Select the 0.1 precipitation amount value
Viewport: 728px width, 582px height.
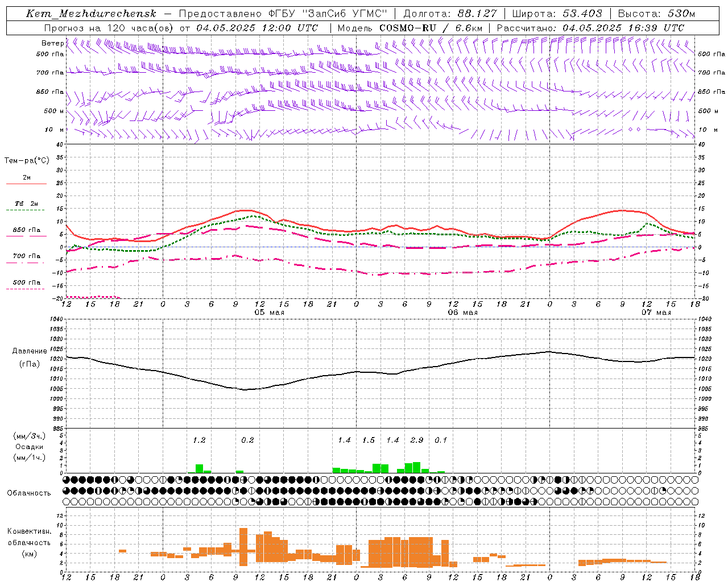tap(441, 440)
